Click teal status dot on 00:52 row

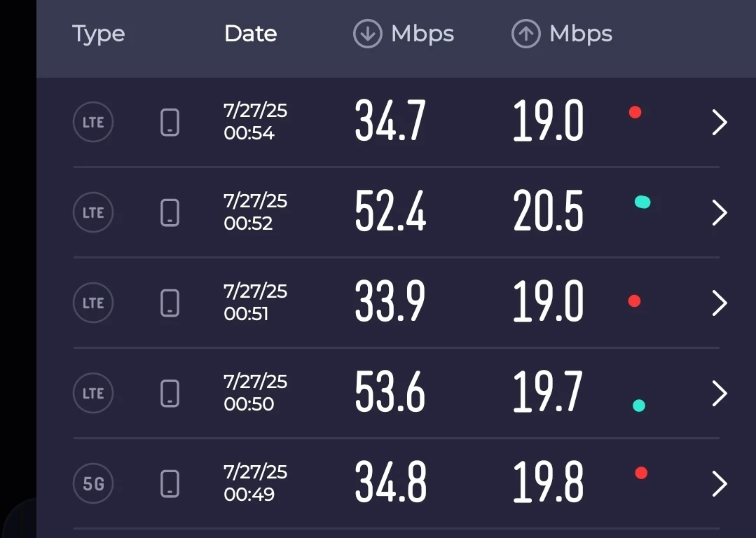point(642,202)
